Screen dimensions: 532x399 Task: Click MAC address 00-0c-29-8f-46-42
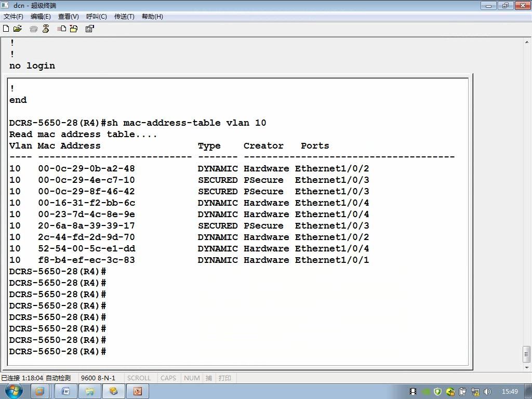pos(87,192)
